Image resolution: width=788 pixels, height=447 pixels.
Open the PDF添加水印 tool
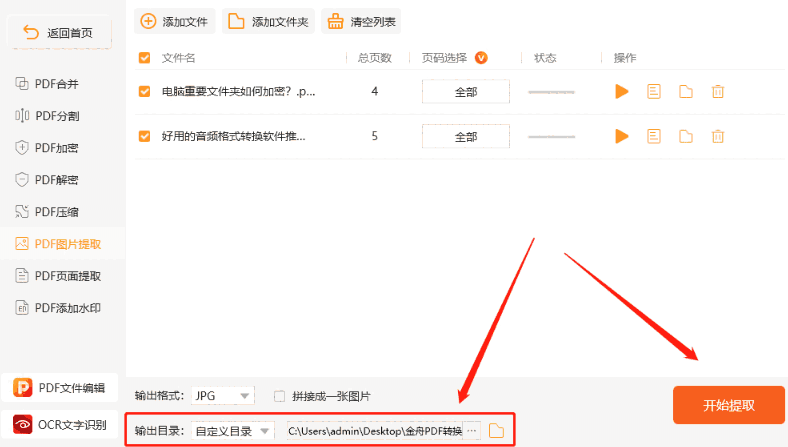(58, 308)
